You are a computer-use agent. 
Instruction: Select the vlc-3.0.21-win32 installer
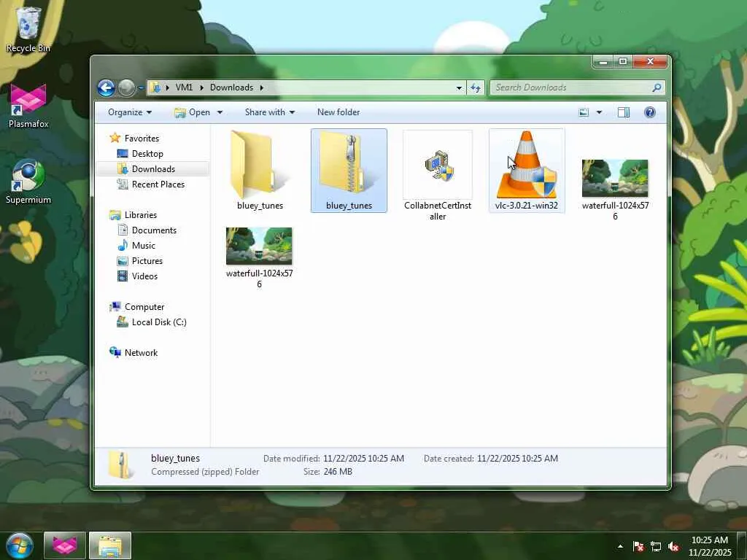pyautogui.click(x=527, y=171)
